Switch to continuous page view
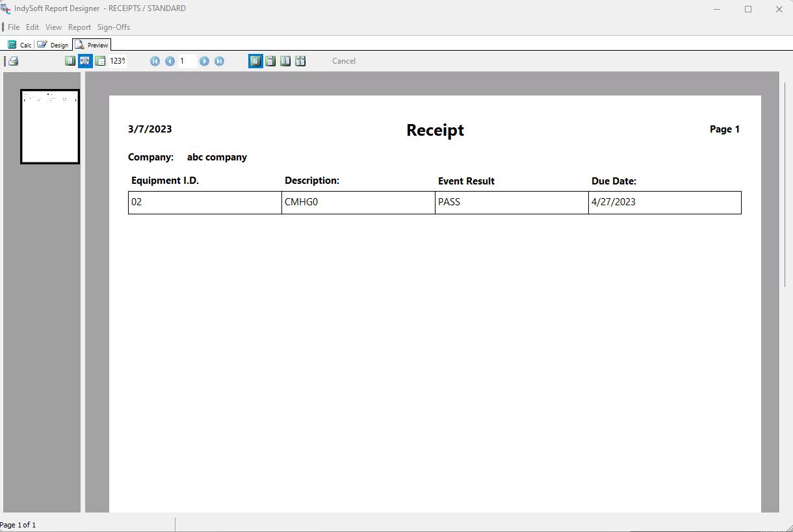This screenshot has width=793, height=532. [270, 61]
